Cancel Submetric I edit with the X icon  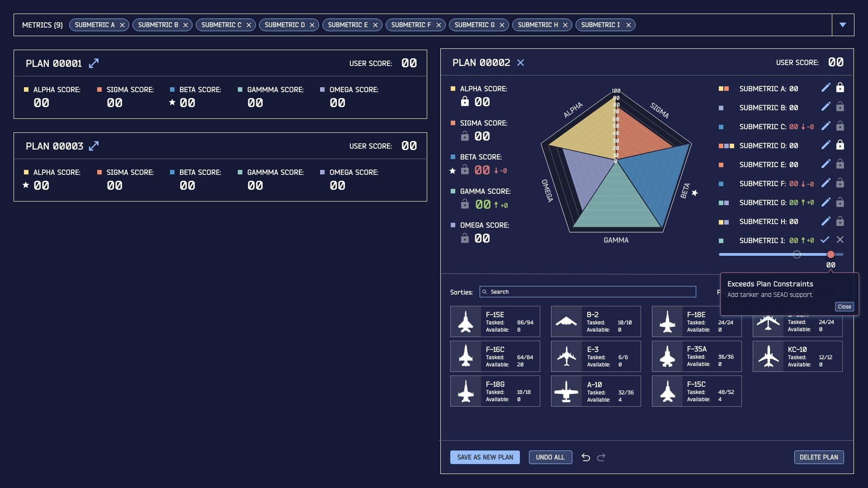[840, 239]
